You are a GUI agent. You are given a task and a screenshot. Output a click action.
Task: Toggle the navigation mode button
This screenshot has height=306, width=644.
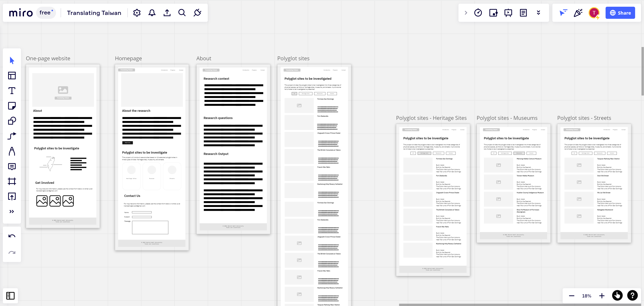pos(617,296)
